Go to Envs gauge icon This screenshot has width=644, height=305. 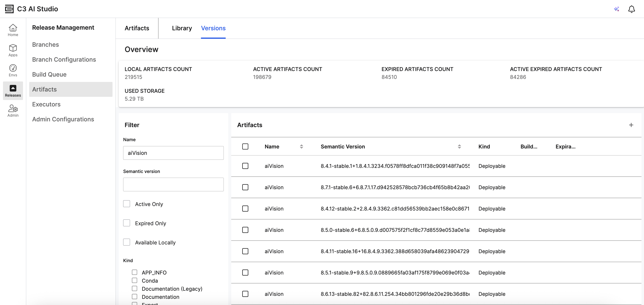13,70
